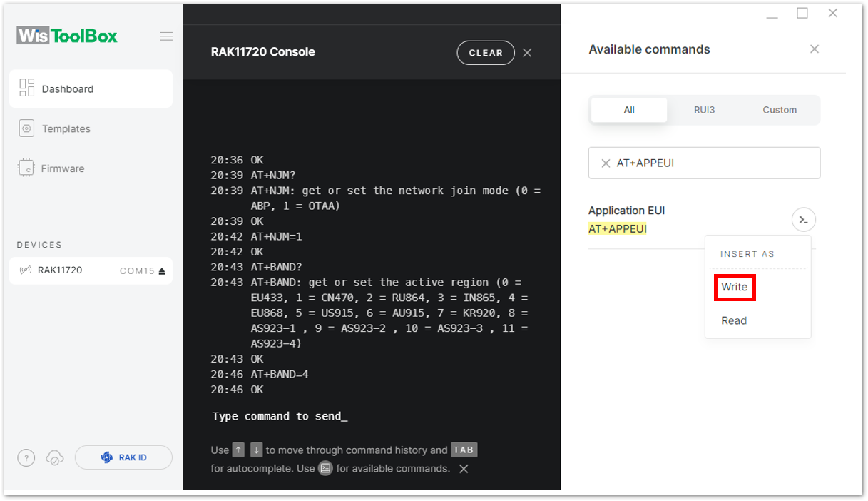This screenshot has width=868, height=501.
Task: Click the insert command icon for Application EUI
Action: click(x=804, y=220)
